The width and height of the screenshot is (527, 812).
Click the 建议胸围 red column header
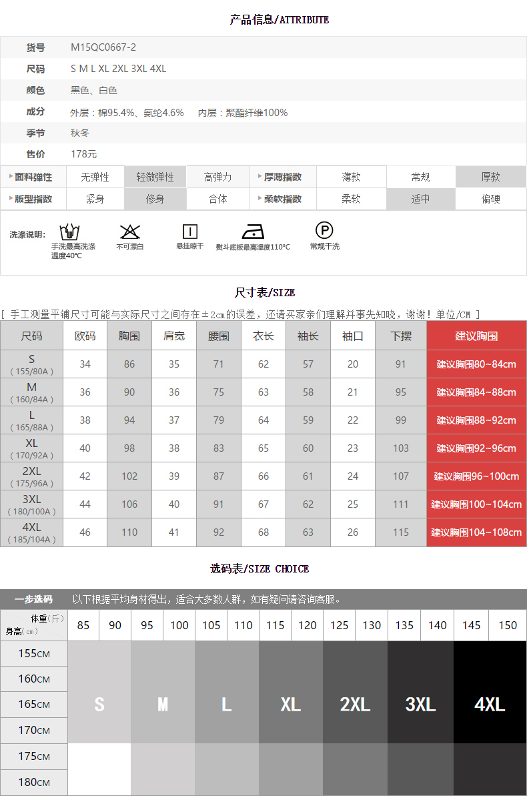[x=476, y=336]
